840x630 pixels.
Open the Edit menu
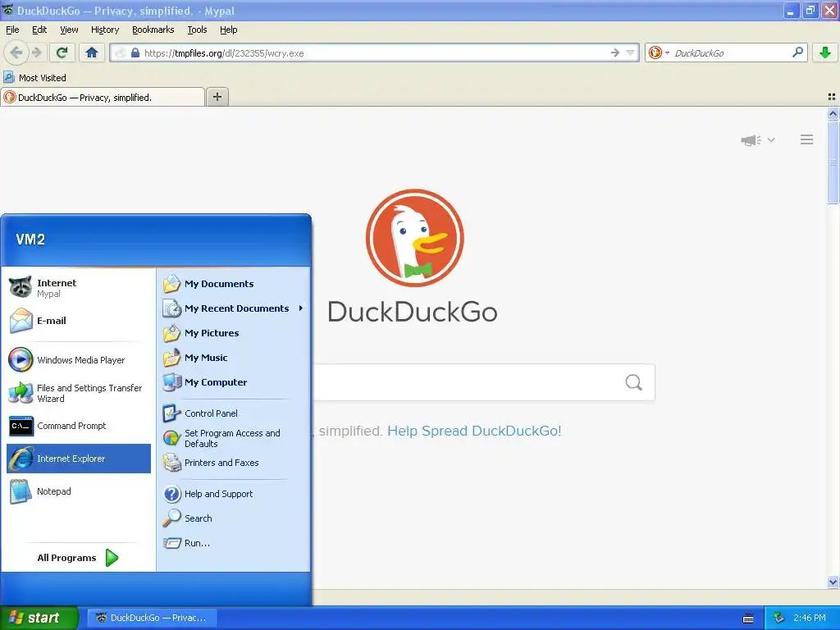pyautogui.click(x=39, y=30)
